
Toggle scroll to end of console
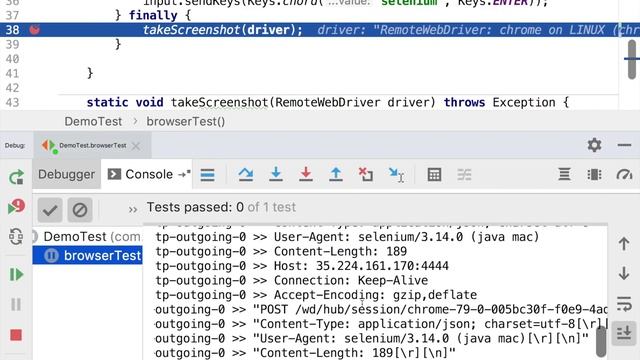tap(624, 333)
